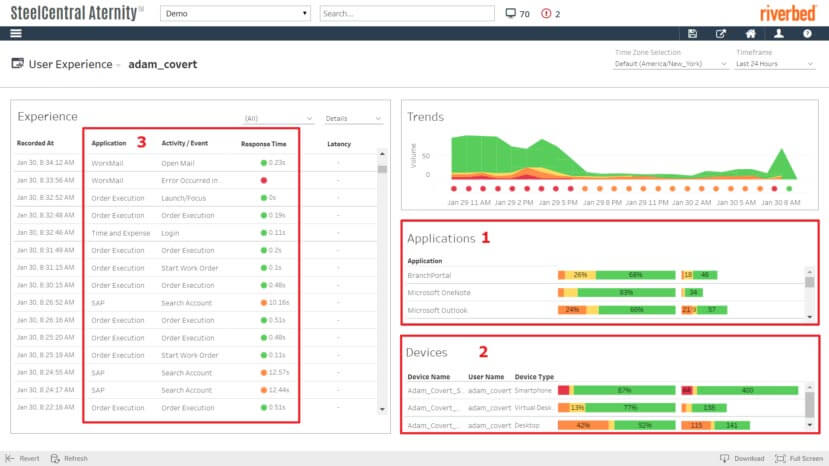This screenshot has height=466, width=829.
Task: Click the riverbed logo
Action: (788, 13)
